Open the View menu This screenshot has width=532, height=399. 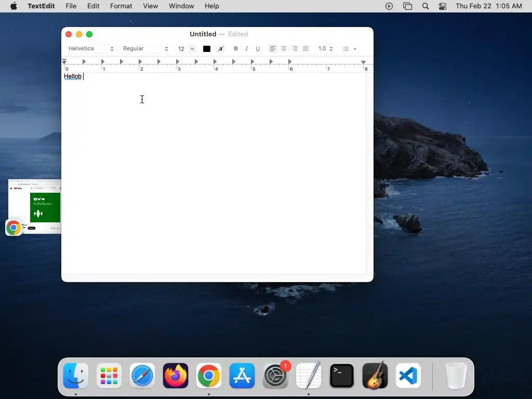coord(150,6)
